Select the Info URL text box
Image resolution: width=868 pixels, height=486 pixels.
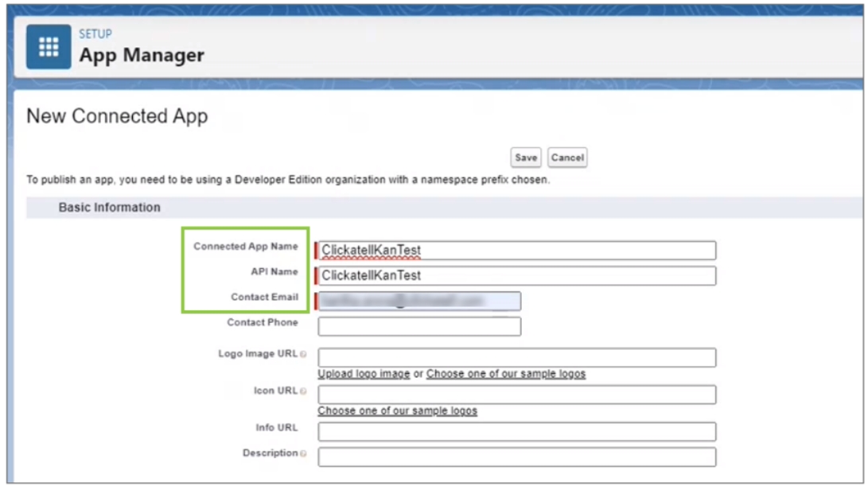click(x=517, y=431)
